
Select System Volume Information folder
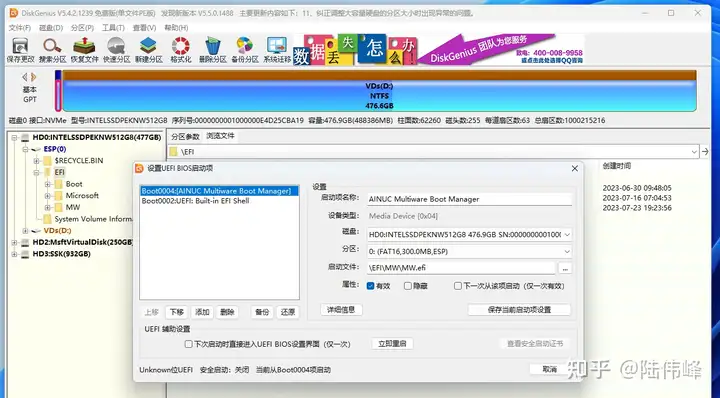click(x=93, y=219)
